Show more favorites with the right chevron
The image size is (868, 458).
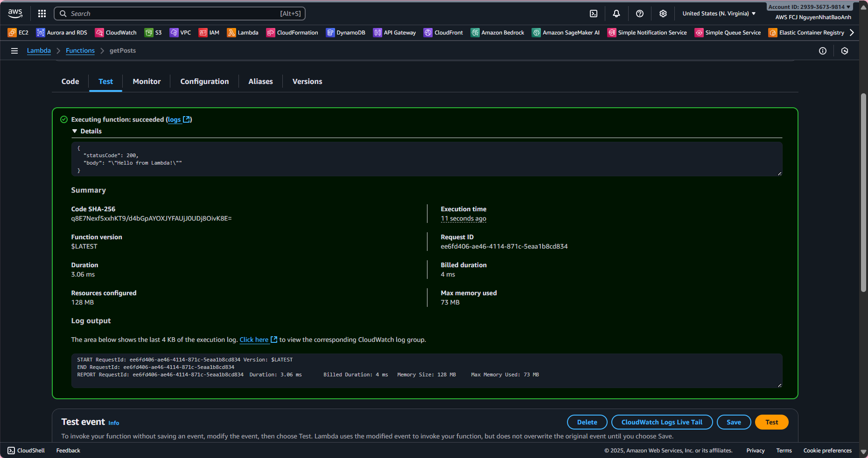pyautogui.click(x=852, y=33)
